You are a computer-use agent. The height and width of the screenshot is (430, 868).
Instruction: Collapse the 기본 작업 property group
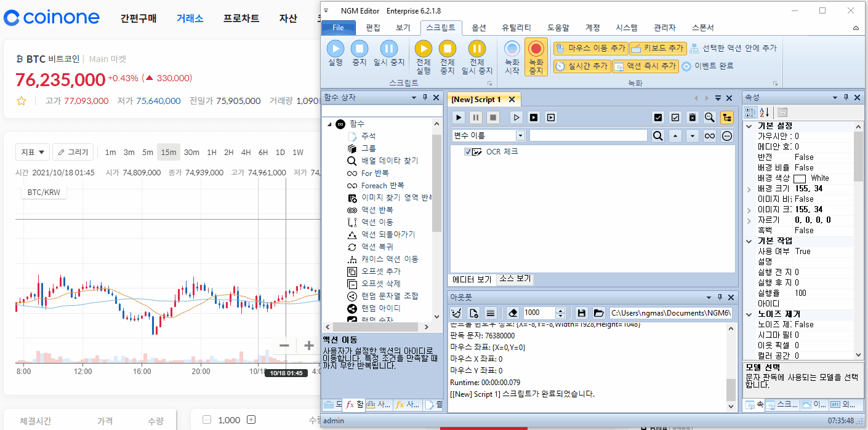(749, 241)
